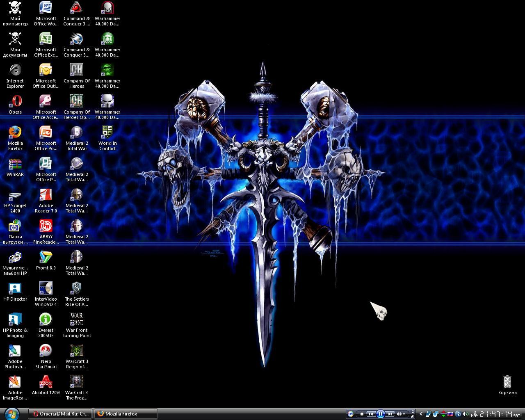Click the Windows Start orb
The image size is (525, 420).
coord(11,413)
